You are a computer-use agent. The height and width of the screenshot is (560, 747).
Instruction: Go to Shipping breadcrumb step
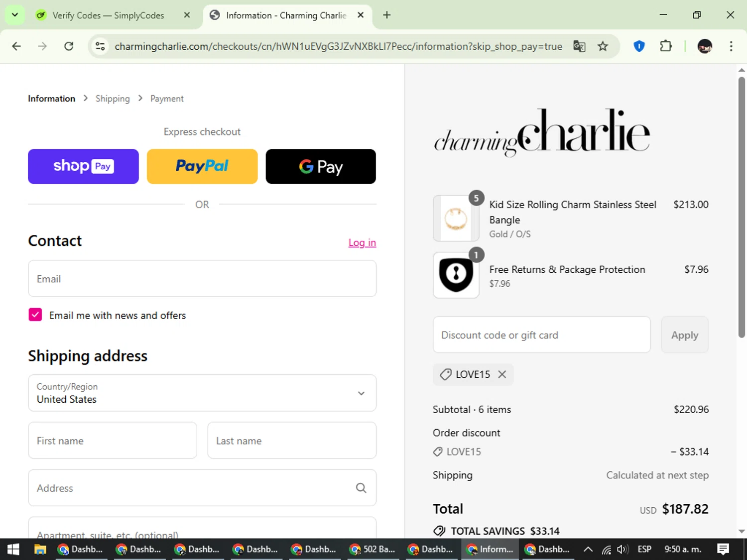tap(113, 99)
